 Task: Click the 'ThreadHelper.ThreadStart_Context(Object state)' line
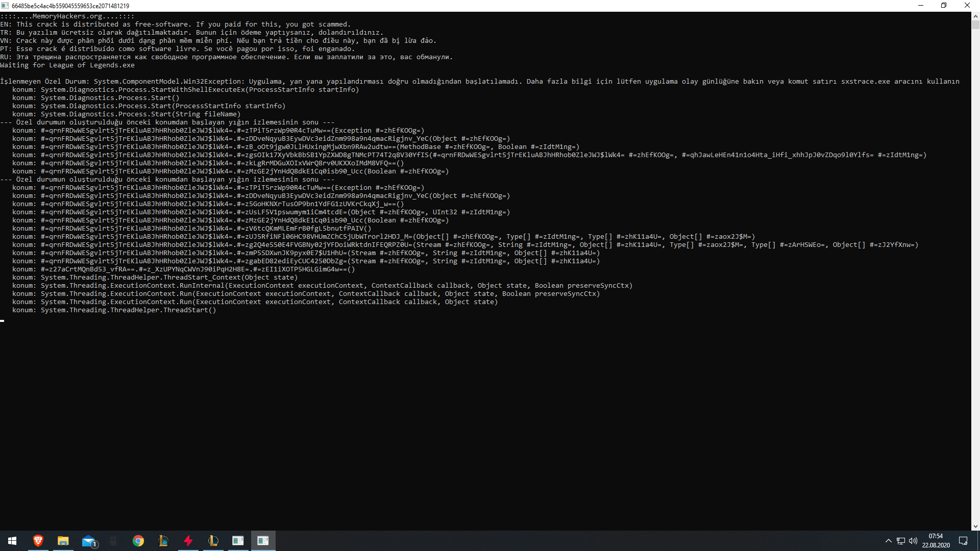[x=155, y=278]
